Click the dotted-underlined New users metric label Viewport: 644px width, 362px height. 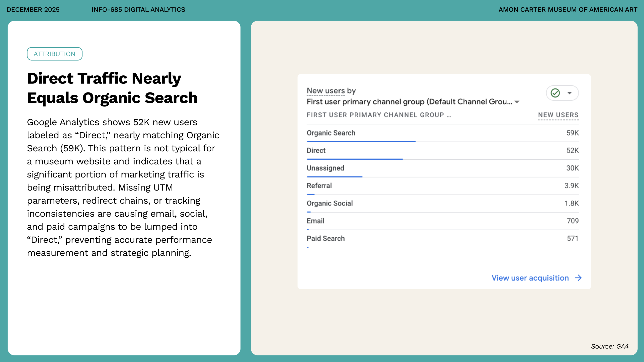coord(326,91)
